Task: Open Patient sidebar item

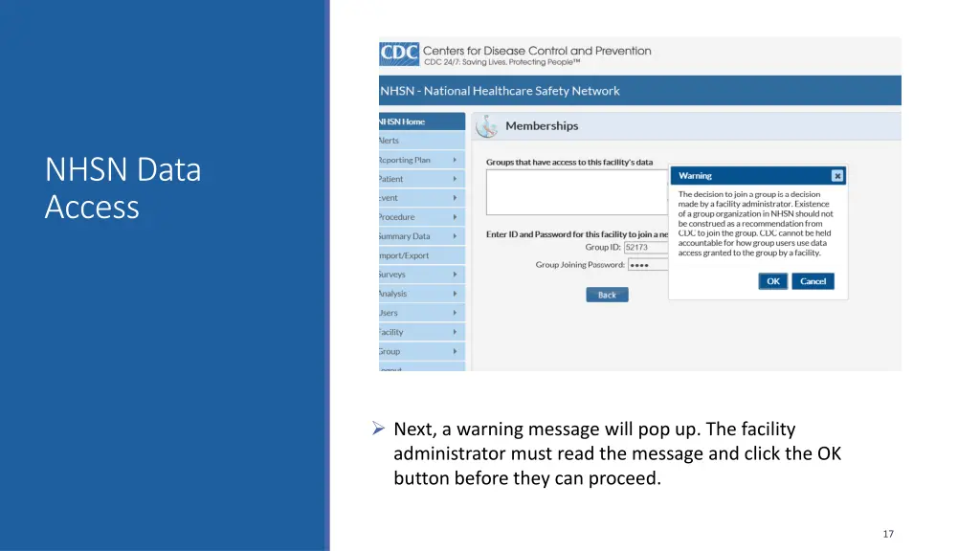Action: [422, 179]
